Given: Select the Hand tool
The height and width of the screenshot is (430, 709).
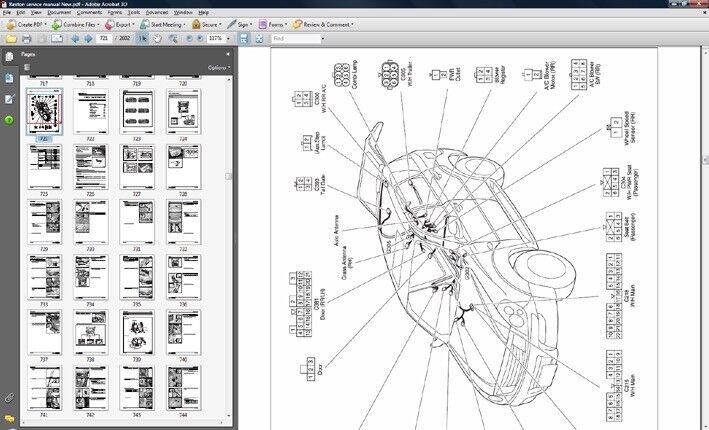Looking at the screenshot, I should pyautogui.click(x=156, y=39).
